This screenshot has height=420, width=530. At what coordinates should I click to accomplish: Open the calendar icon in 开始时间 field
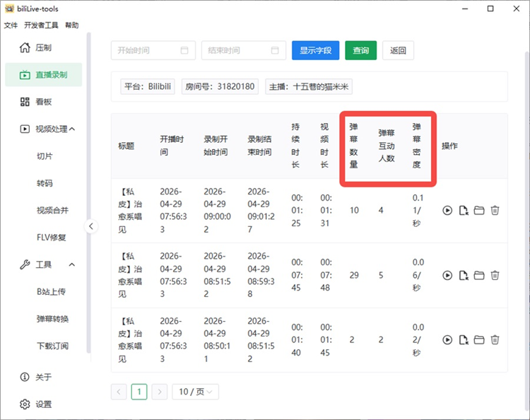(x=184, y=50)
